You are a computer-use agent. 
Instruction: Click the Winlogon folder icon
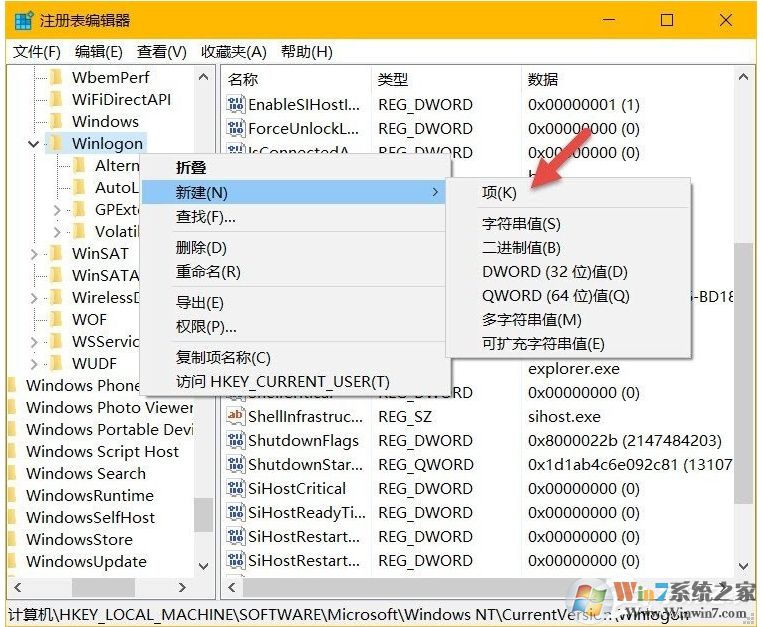(x=58, y=144)
